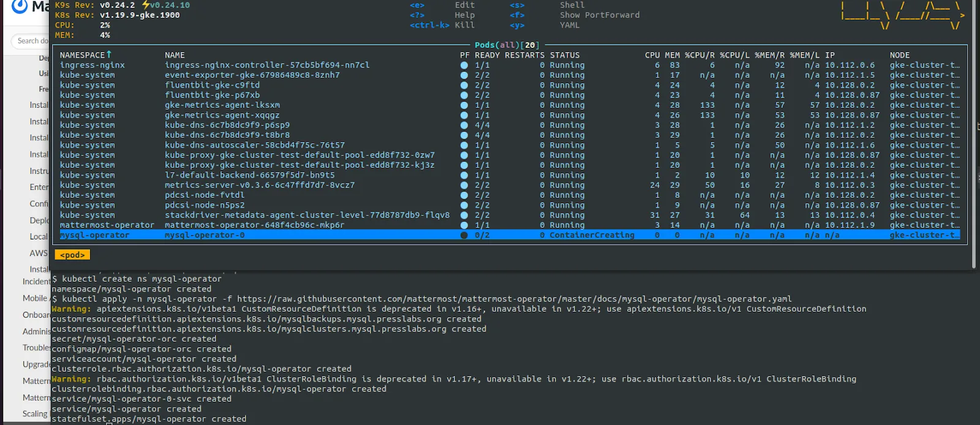Click port-forward dot for kube-dns-autoscaler row
This screenshot has height=425, width=980.
point(464,145)
